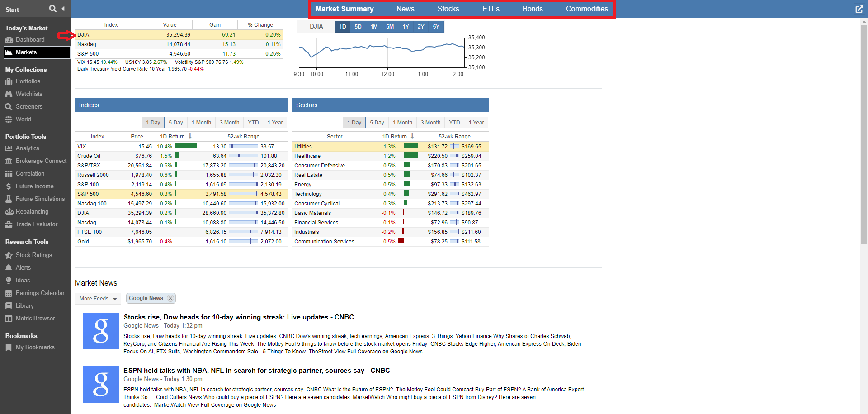Viewport: 868px width, 414px height.
Task: Select Healthcare row in Sectors
Action: 390,156
